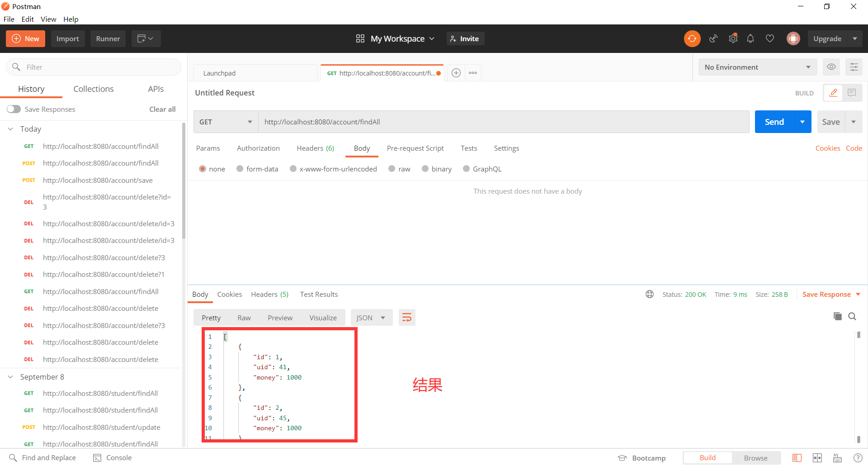Open the Upgrade dropdown arrow
The image size is (868, 466).
(x=854, y=38)
